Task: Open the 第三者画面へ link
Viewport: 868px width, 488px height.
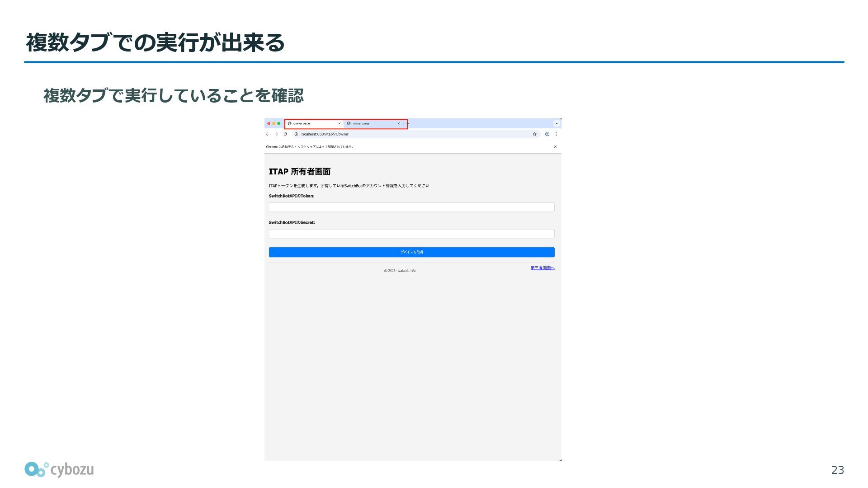Action: pos(542,268)
